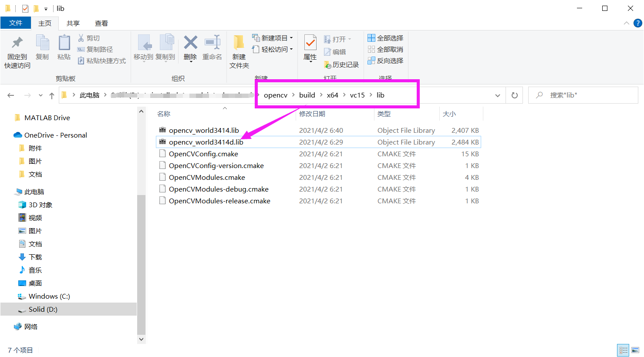Open the 新建项目 dropdown arrow
This screenshot has height=357, width=644.
(x=291, y=37)
